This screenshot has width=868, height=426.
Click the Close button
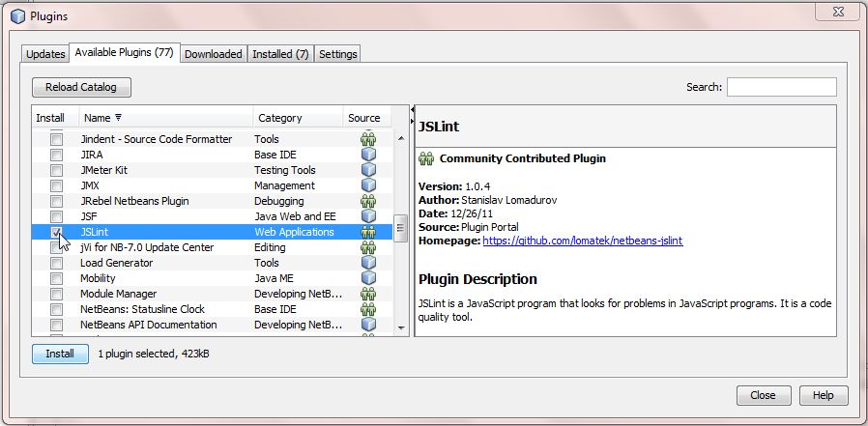tap(763, 396)
